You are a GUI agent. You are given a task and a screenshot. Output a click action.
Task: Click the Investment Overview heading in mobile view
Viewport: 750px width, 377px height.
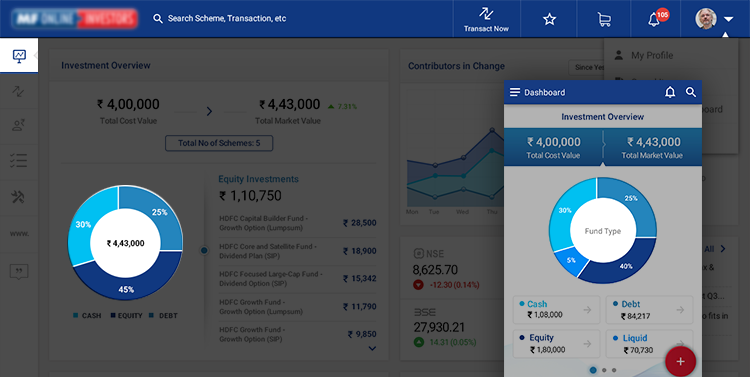pyautogui.click(x=602, y=116)
